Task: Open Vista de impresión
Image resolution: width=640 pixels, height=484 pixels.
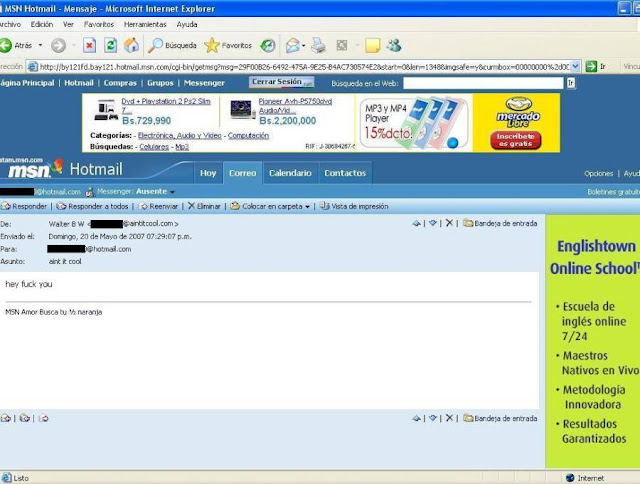Action: pos(354,206)
